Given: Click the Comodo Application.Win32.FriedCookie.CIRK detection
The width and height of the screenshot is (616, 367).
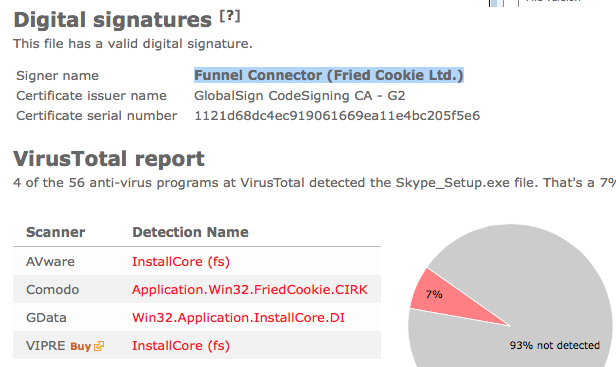Looking at the screenshot, I should [x=250, y=290].
